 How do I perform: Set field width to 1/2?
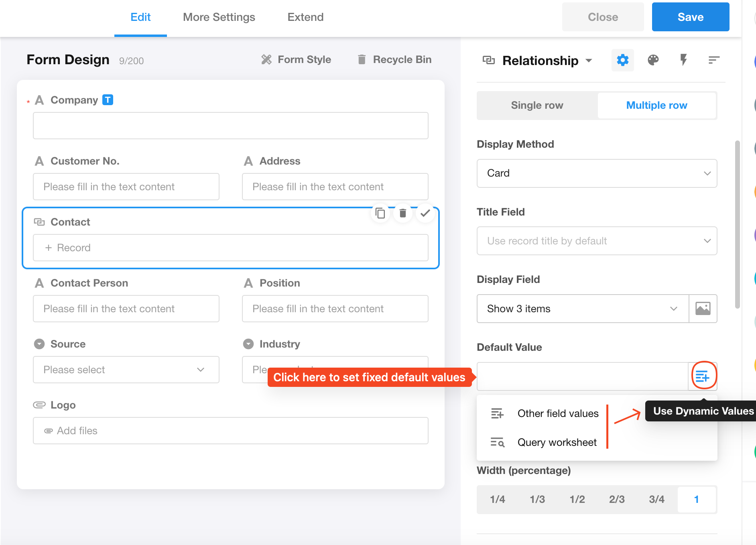coord(577,499)
